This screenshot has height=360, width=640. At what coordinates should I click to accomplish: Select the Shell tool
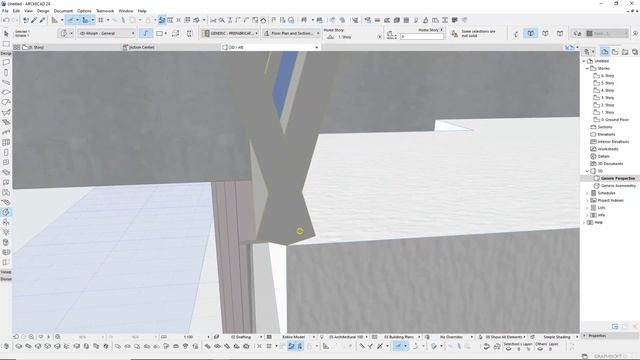6,112
